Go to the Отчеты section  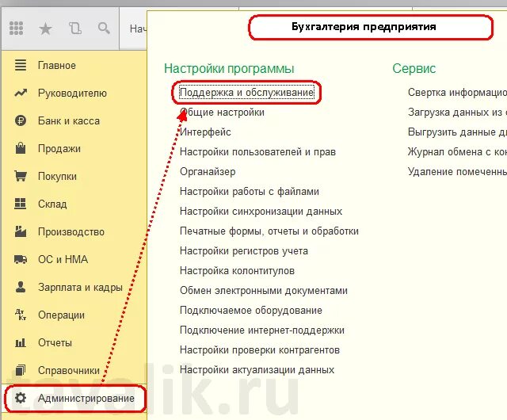[55, 342]
